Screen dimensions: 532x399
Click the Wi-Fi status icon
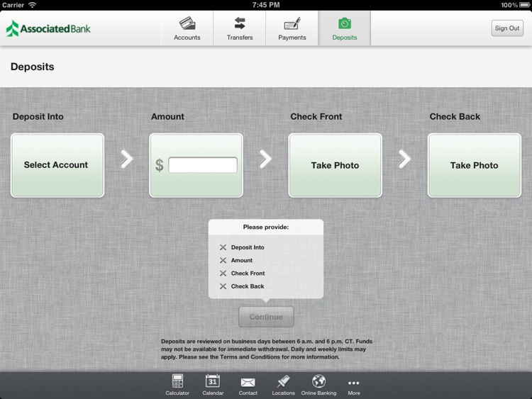(x=32, y=5)
